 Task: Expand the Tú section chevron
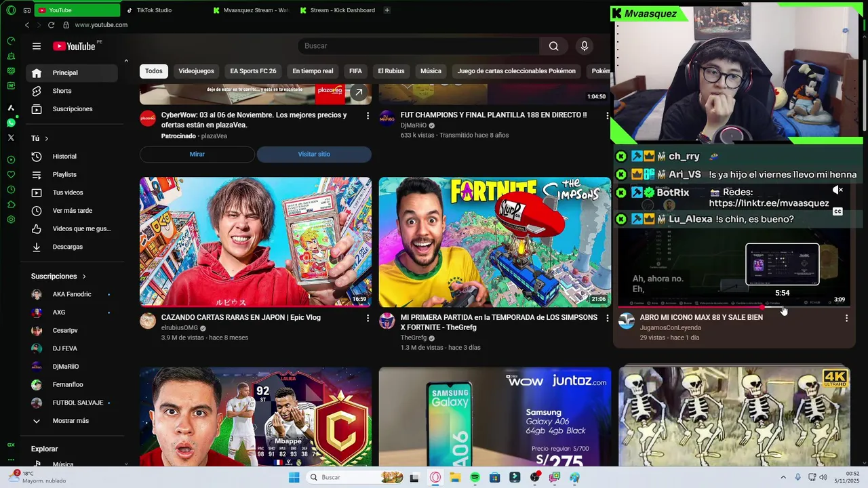[x=47, y=138]
